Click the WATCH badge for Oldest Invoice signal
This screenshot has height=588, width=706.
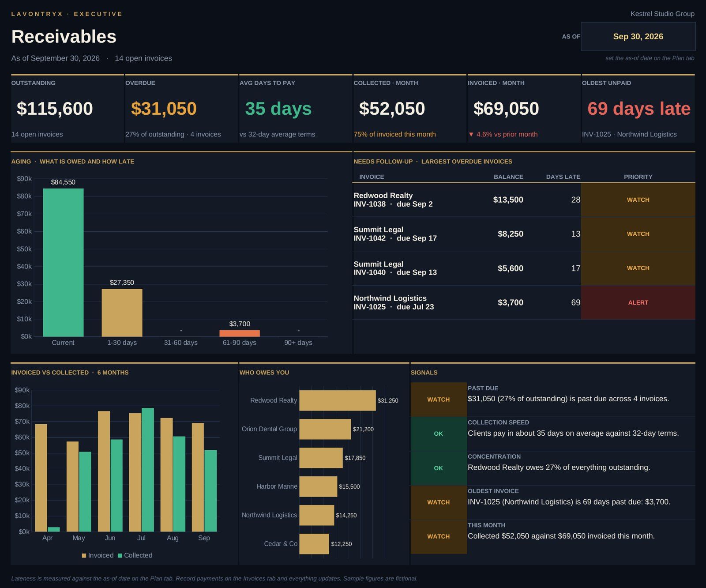[439, 502]
